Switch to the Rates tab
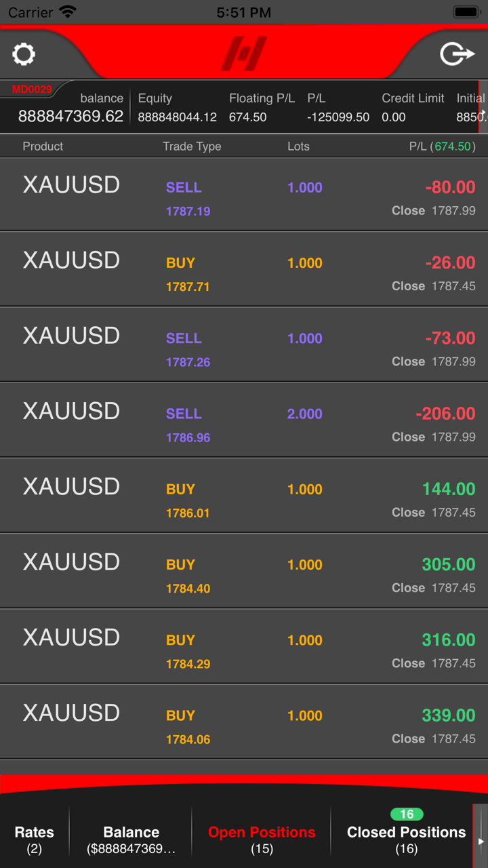Viewport: 488px width, 868px height. click(35, 840)
